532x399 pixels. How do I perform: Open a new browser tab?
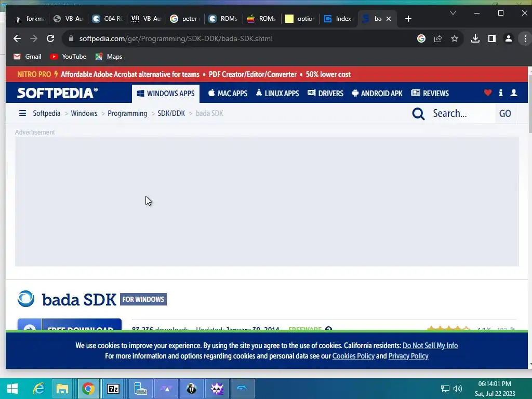tap(408, 19)
